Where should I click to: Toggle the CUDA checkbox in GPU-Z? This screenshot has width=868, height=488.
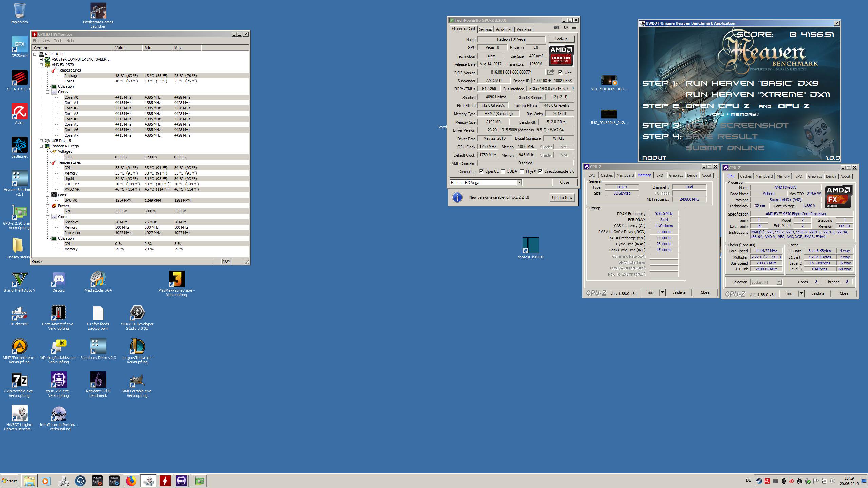(x=503, y=171)
